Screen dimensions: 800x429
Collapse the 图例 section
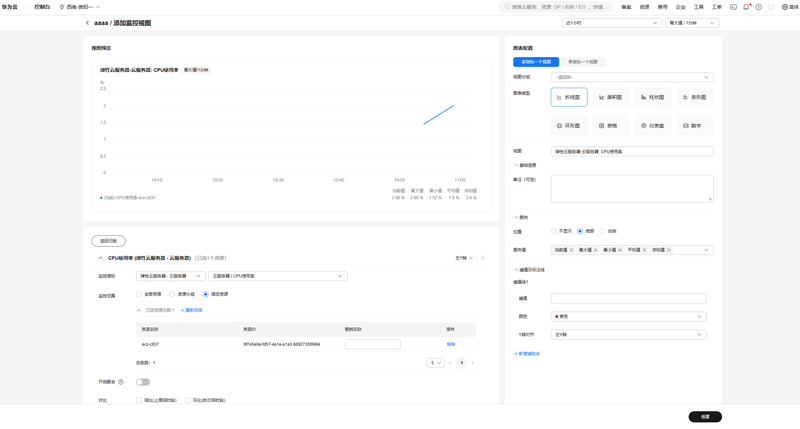coord(516,217)
